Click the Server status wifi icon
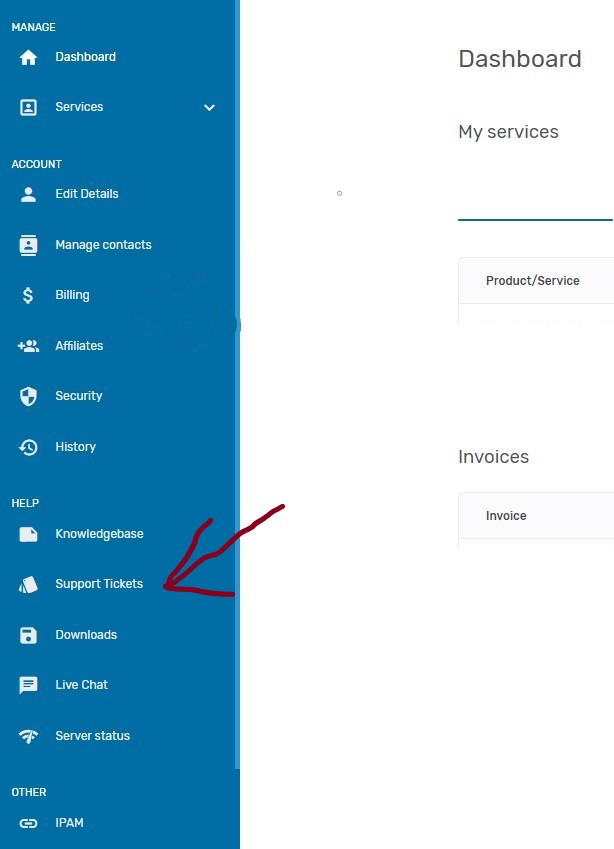614x849 pixels. (x=28, y=736)
